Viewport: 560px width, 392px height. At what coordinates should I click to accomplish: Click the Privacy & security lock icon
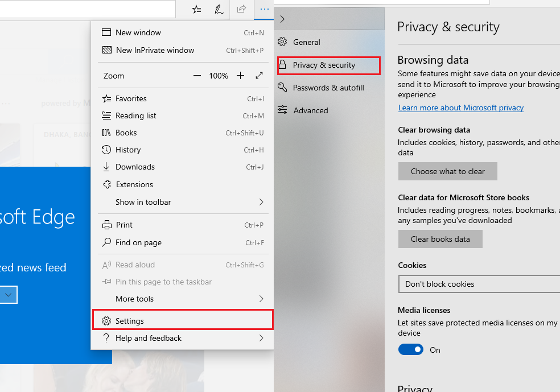pyautogui.click(x=282, y=65)
